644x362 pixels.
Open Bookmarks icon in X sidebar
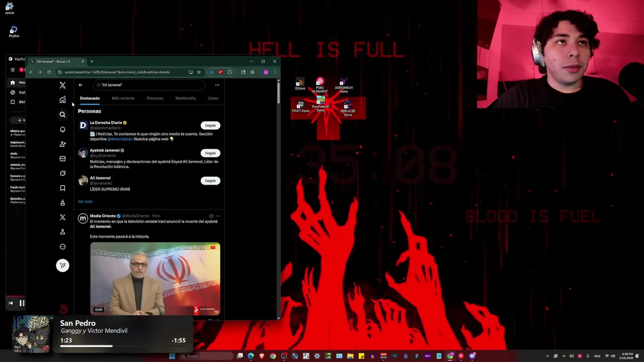(x=62, y=188)
